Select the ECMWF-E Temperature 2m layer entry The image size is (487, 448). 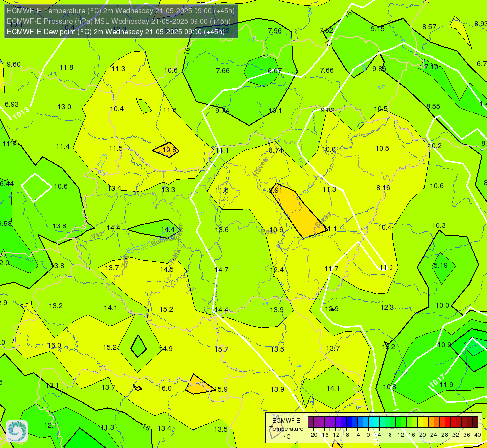point(121,11)
